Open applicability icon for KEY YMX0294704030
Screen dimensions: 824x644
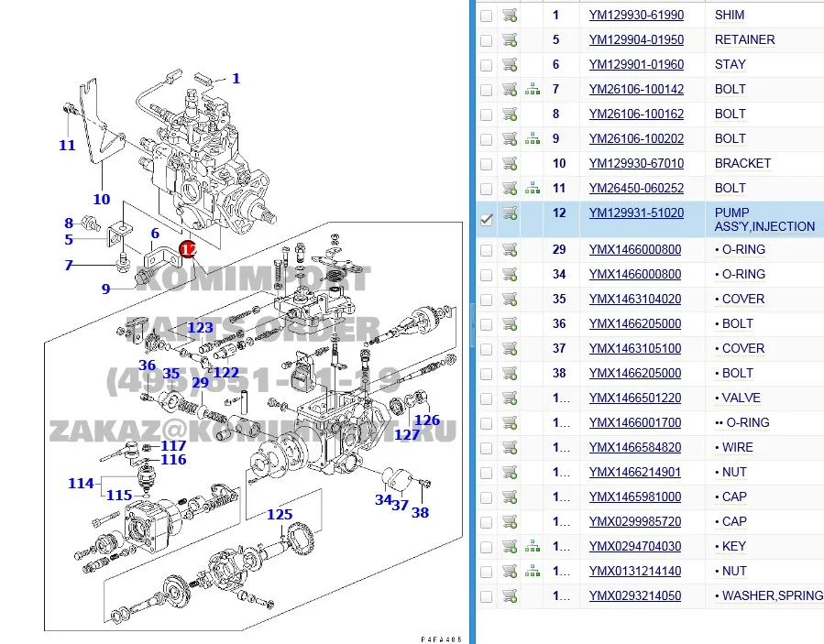[533, 546]
